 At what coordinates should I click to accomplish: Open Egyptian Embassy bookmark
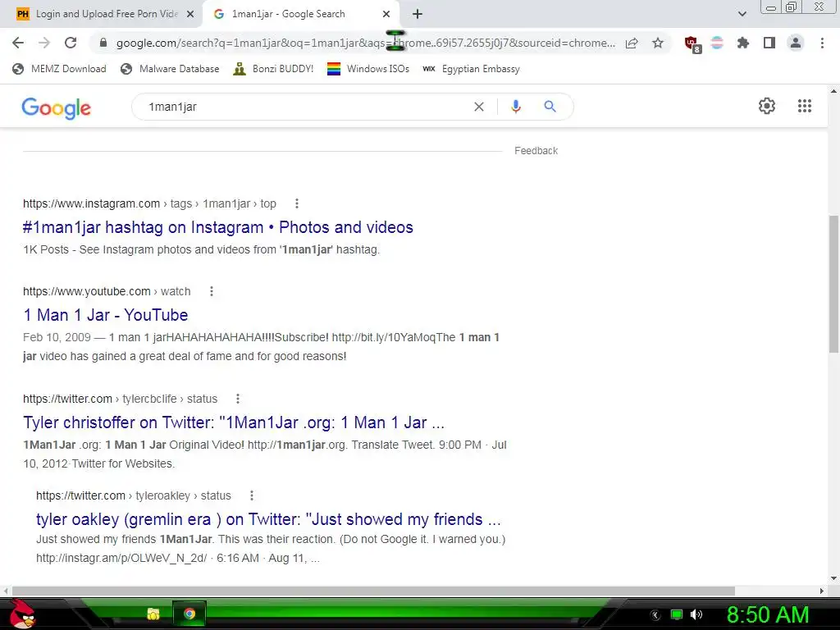coord(472,69)
